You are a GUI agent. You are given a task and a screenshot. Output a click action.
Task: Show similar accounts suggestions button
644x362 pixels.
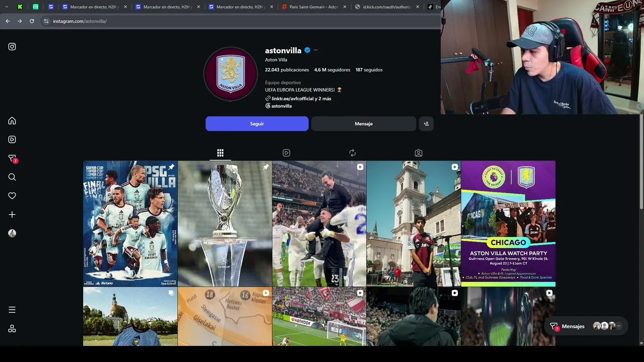pos(426,124)
